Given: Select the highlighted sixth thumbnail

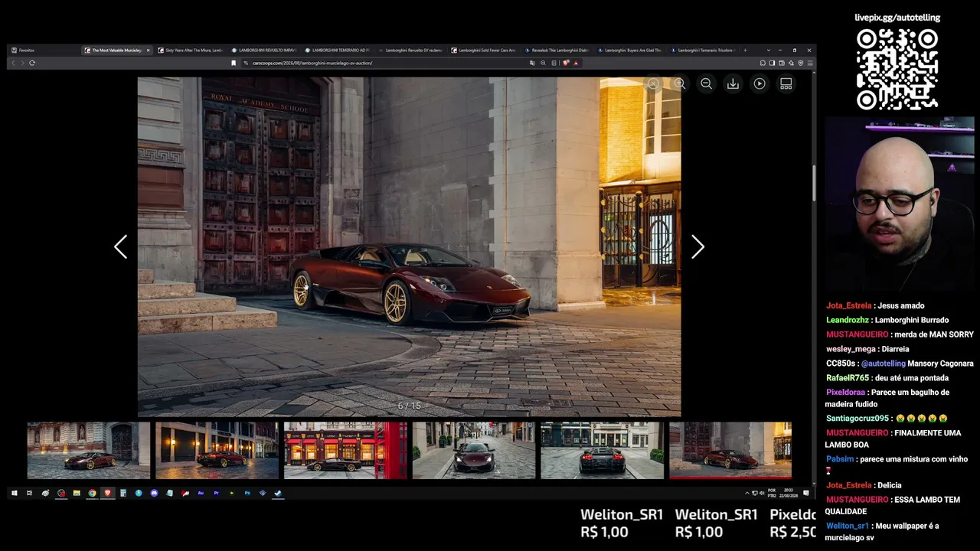Looking at the screenshot, I should click(x=730, y=451).
